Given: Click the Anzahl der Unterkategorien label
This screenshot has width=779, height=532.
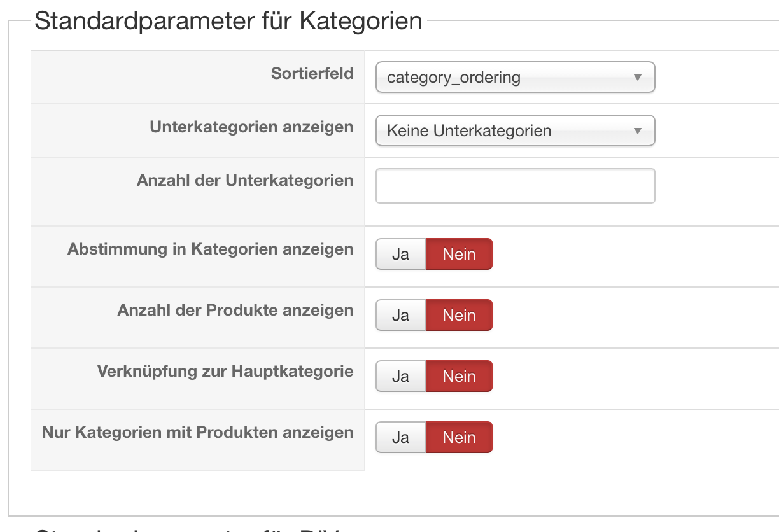Looking at the screenshot, I should point(245,181).
